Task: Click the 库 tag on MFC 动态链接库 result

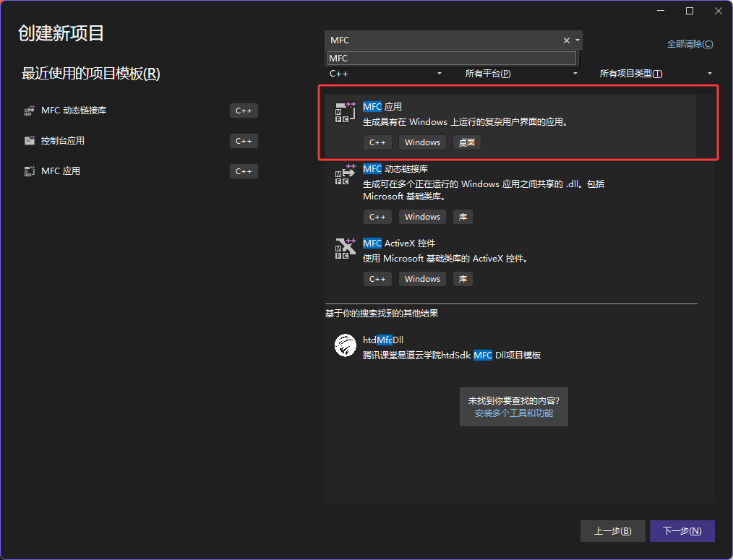Action: click(x=463, y=217)
